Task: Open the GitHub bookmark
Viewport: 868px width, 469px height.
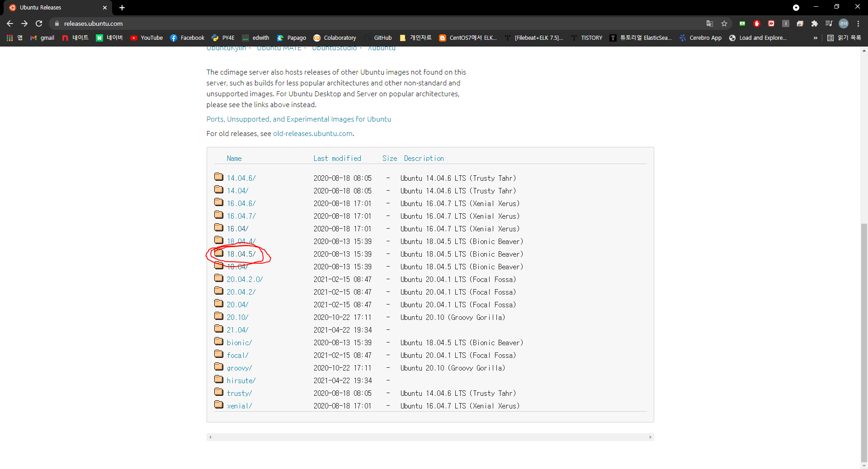Action: click(x=378, y=38)
